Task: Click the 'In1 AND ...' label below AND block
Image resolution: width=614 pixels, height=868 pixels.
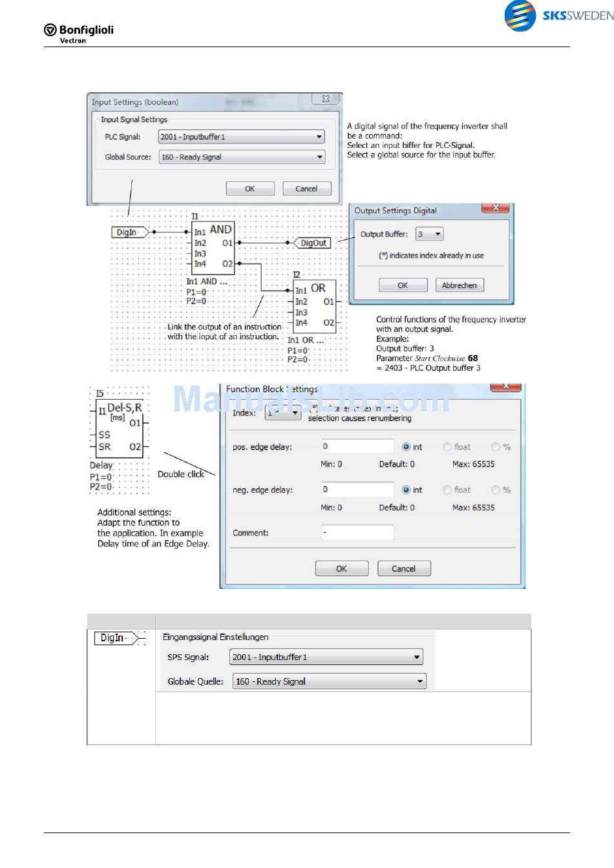Action: 207,282
